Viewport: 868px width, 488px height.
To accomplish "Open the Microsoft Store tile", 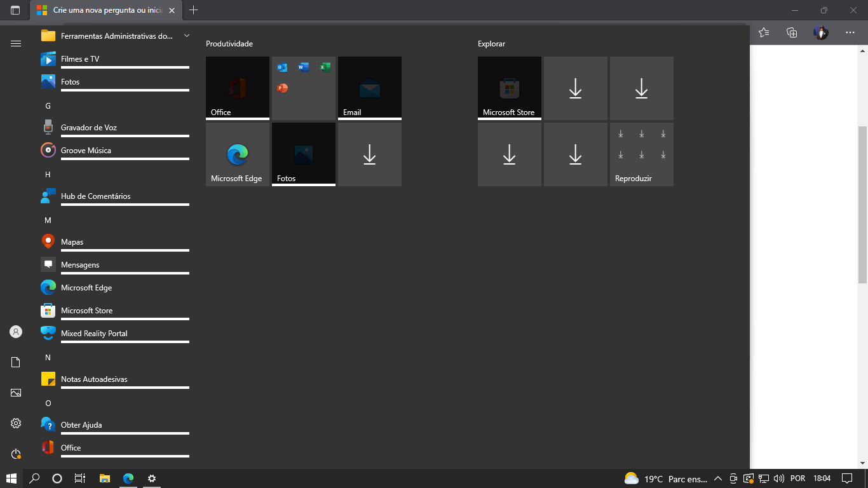I will coord(510,88).
